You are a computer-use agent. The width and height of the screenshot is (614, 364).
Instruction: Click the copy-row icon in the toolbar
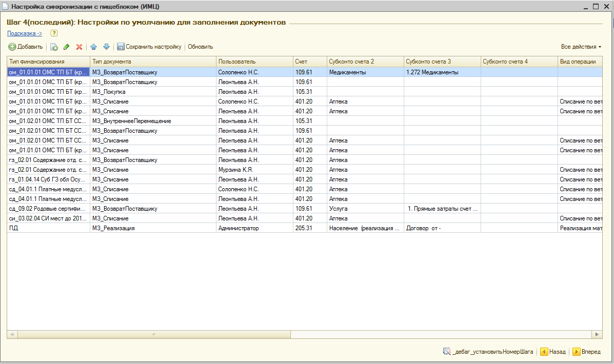tap(54, 47)
